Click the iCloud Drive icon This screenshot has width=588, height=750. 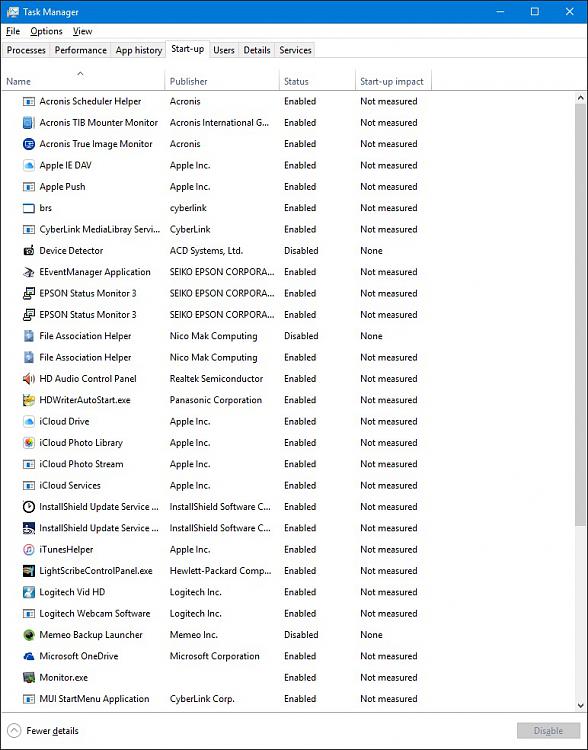point(29,421)
